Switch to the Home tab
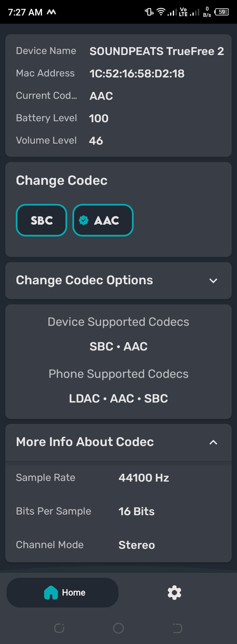 (63, 593)
